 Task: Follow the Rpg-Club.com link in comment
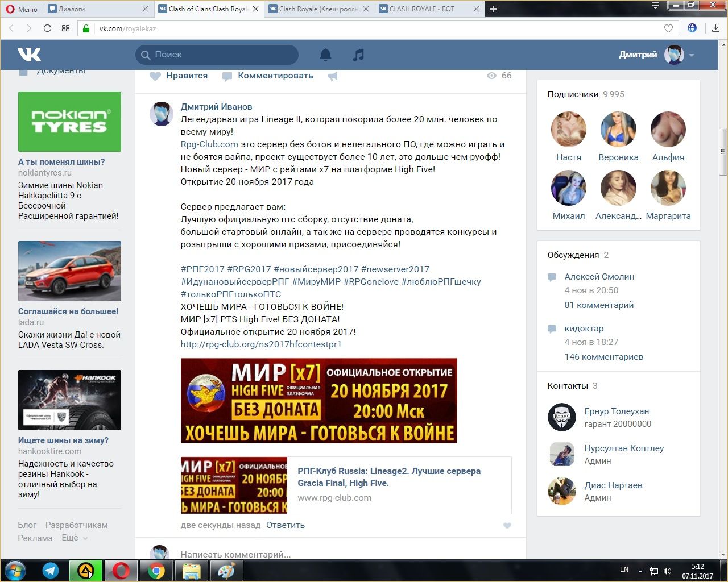[209, 144]
